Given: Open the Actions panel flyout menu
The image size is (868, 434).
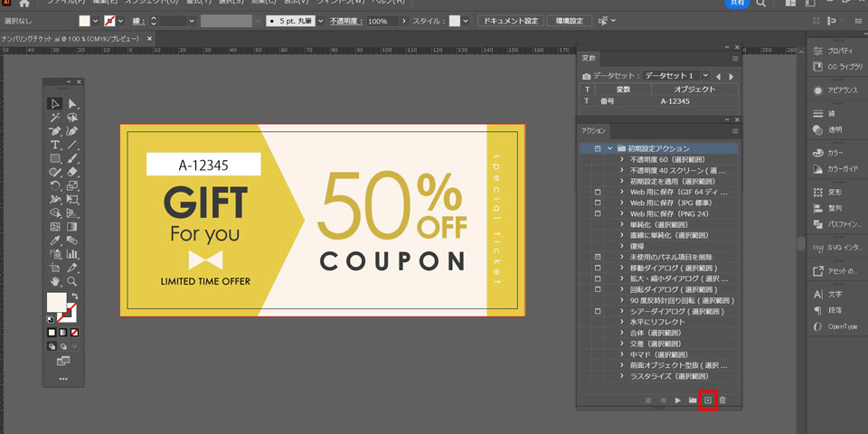Looking at the screenshot, I should pyautogui.click(x=734, y=130).
